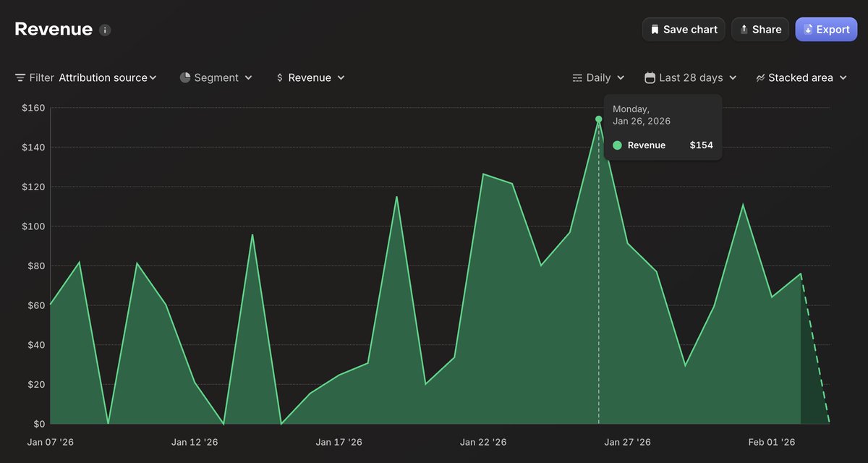Click the Segment pie chart icon
The height and width of the screenshot is (463, 868).
point(185,77)
